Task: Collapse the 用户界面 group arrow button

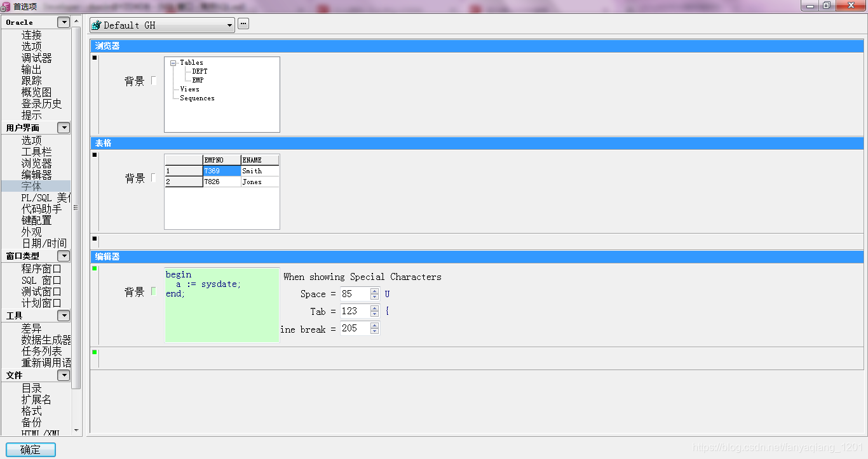Action: pyautogui.click(x=64, y=128)
